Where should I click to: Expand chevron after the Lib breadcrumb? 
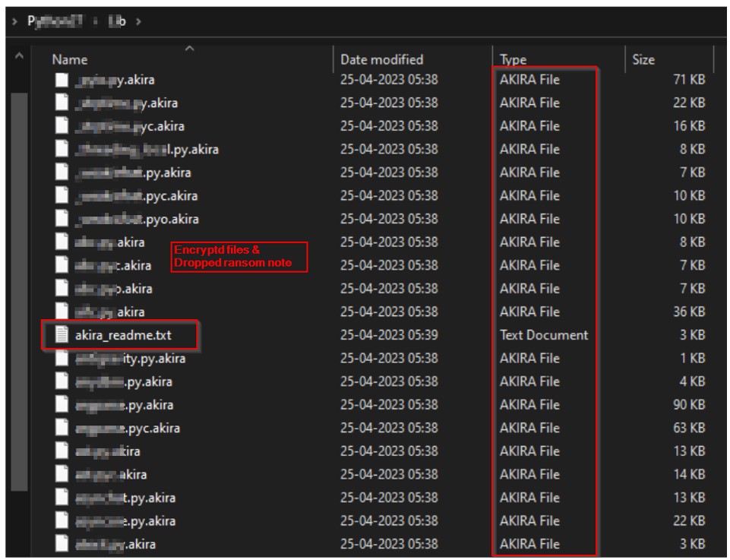click(138, 21)
